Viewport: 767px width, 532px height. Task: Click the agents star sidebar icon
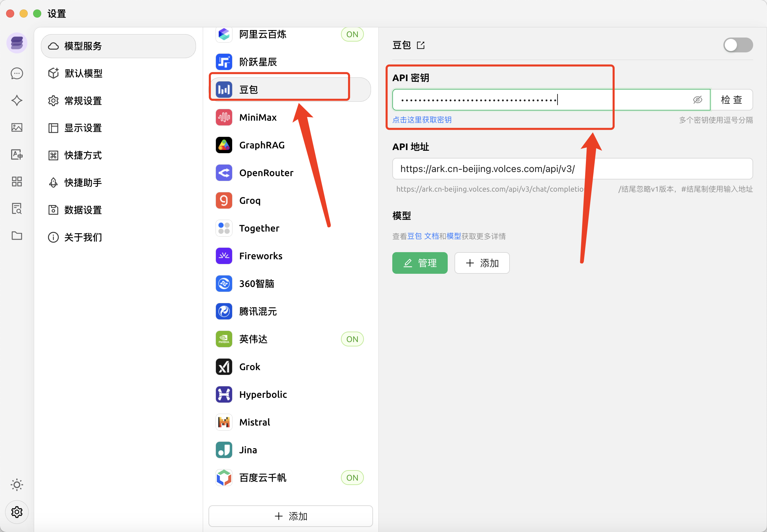(x=17, y=100)
